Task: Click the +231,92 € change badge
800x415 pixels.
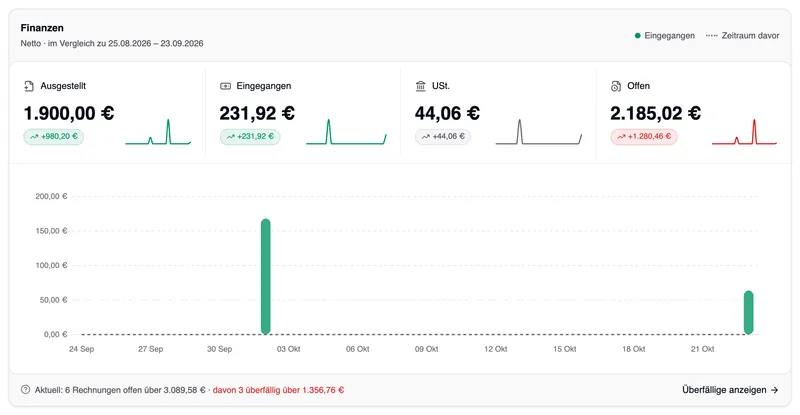Action: pyautogui.click(x=250, y=137)
